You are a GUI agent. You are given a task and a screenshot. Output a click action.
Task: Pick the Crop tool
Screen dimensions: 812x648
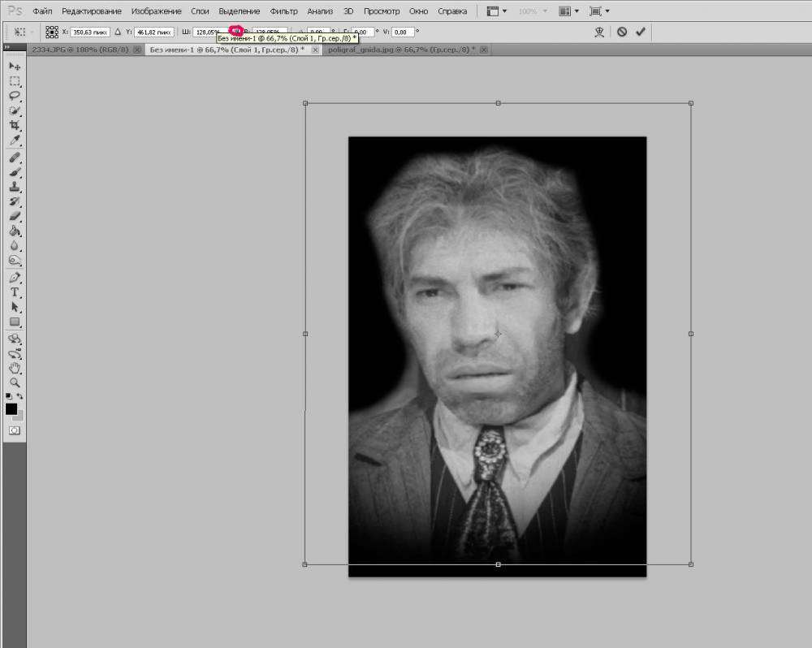coord(15,126)
